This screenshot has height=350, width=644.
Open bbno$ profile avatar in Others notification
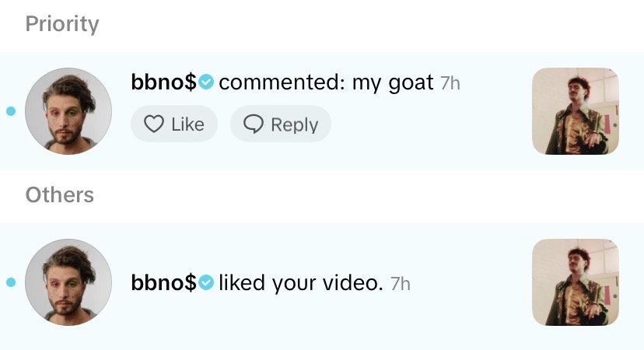tap(68, 282)
